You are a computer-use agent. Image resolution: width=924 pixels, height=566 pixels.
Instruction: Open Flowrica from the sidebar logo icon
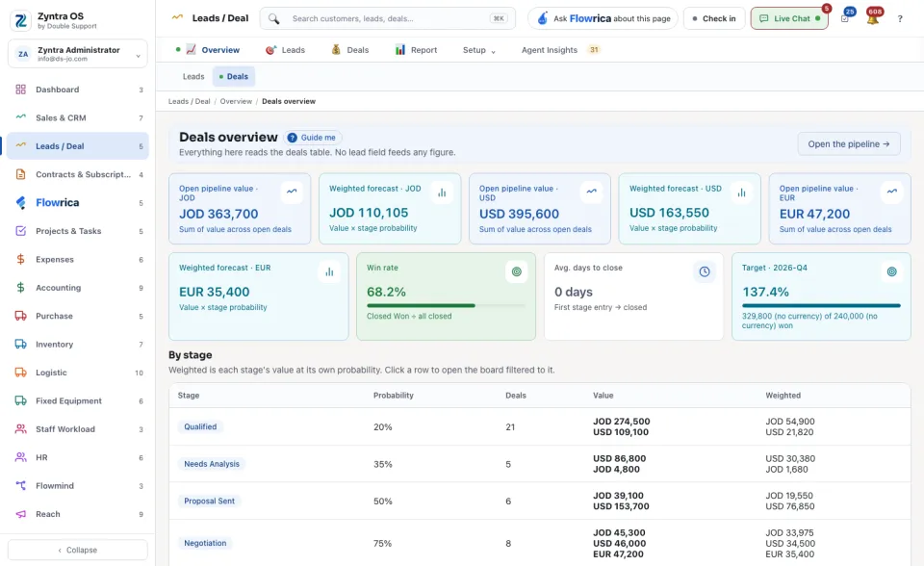pyautogui.click(x=20, y=203)
